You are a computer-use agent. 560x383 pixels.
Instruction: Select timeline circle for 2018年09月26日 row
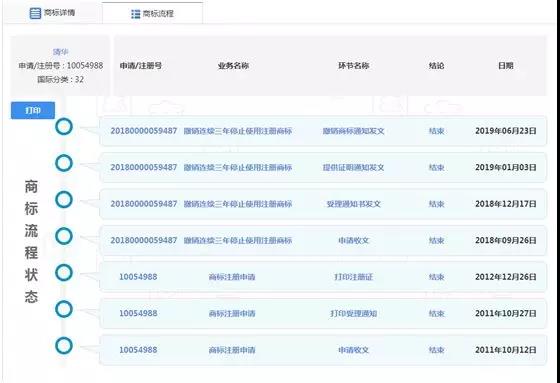[x=64, y=236]
